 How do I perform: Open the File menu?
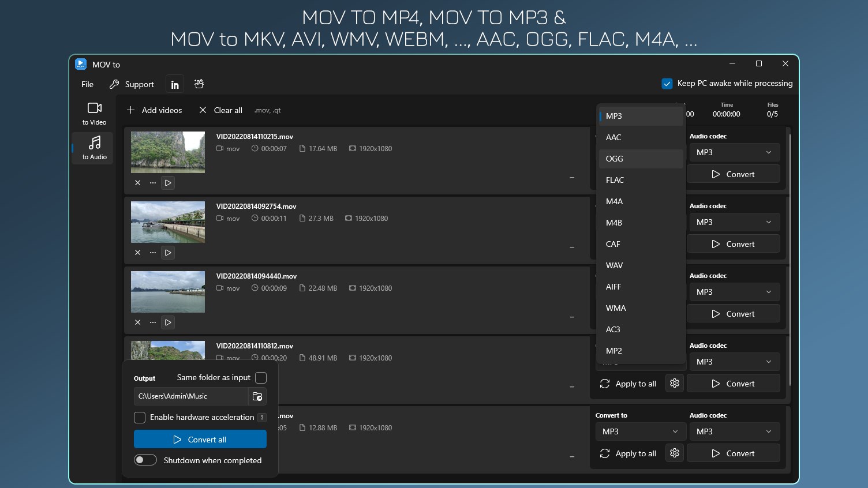pyautogui.click(x=87, y=84)
